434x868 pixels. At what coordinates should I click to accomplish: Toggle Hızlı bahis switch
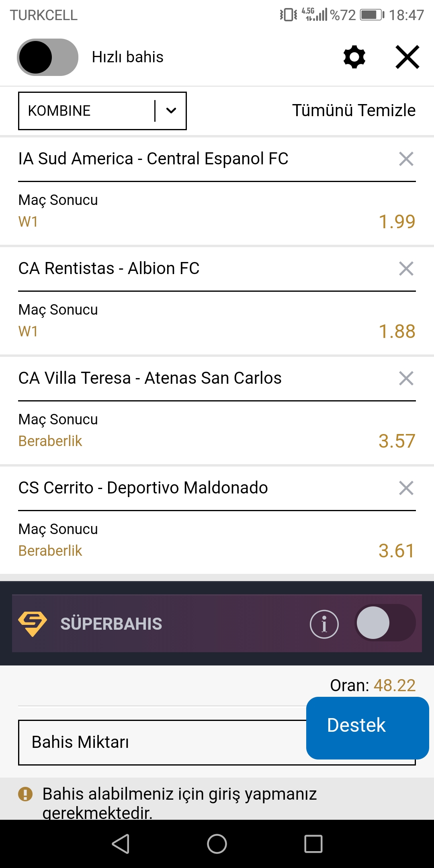point(47,57)
